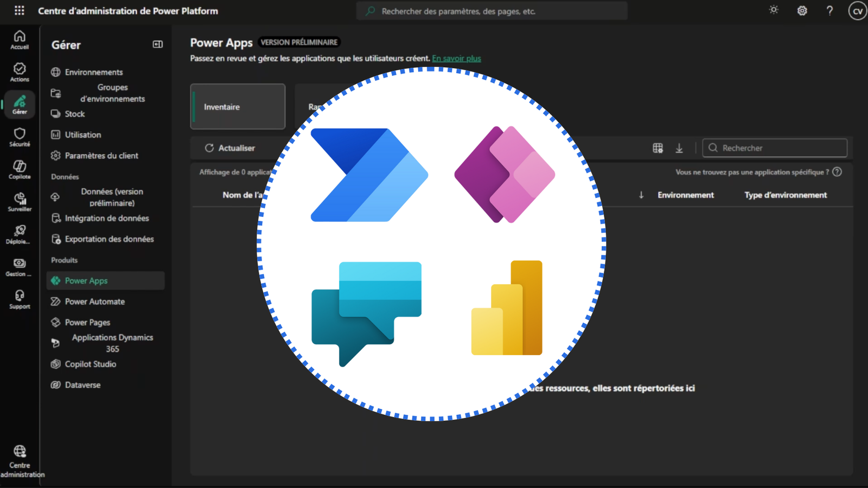868x488 pixels.
Task: Toggle light/dark theme with the sun icon
Action: pyautogui.click(x=774, y=10)
